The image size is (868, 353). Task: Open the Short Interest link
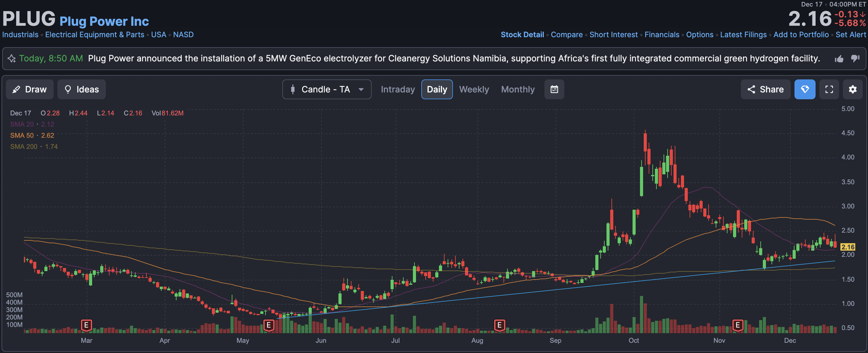coord(613,35)
